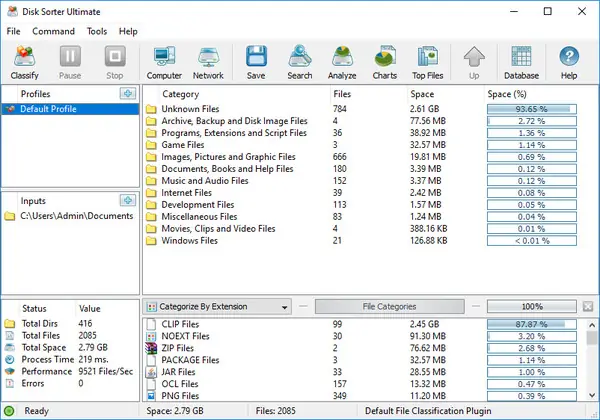Screen dimensions: 600x420
Task: Click the Performance status row
Action: tap(70, 371)
